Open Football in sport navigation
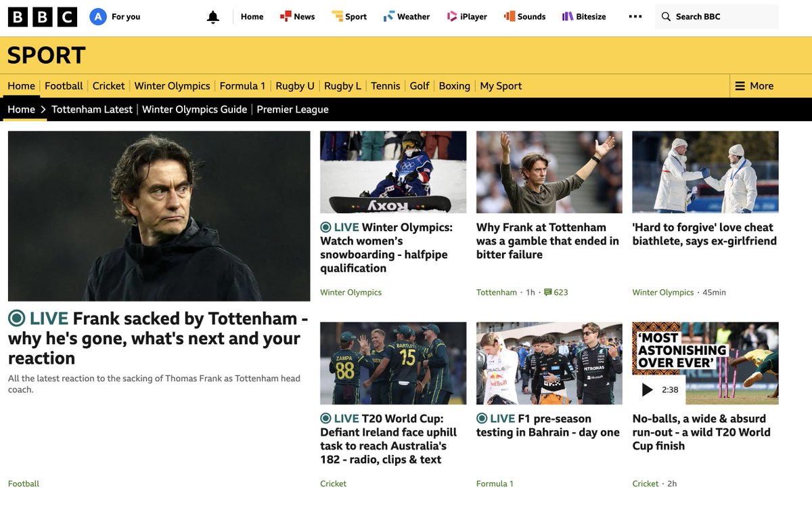 pos(64,86)
